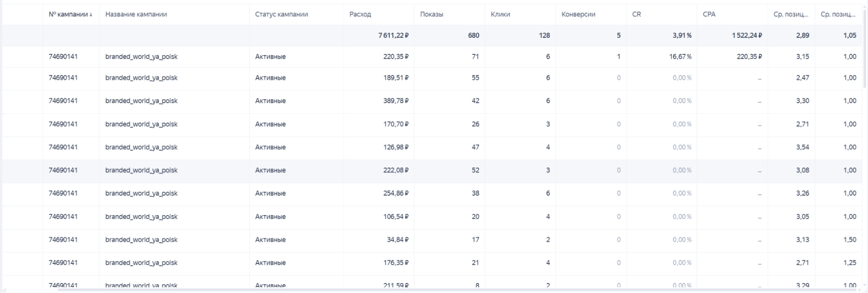Screen dimensions: 868x293
Task: Sort by the Клики column header
Action: click(500, 14)
